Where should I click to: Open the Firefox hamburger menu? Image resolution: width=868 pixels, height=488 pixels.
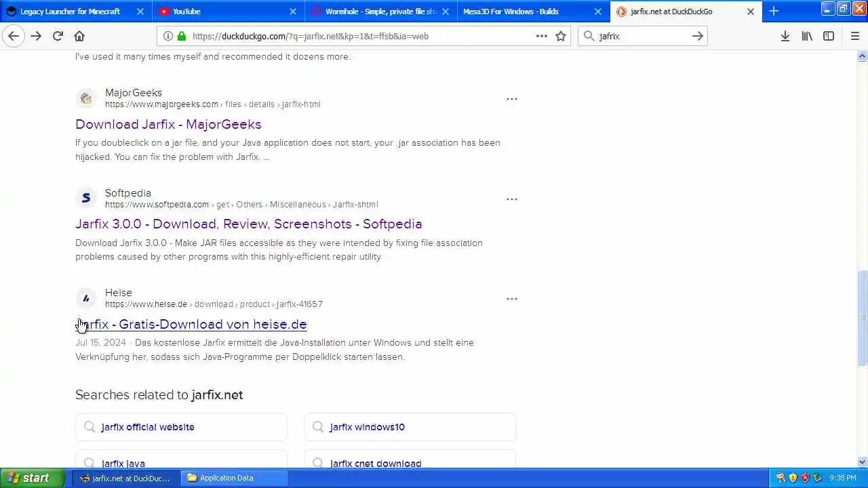coord(855,36)
